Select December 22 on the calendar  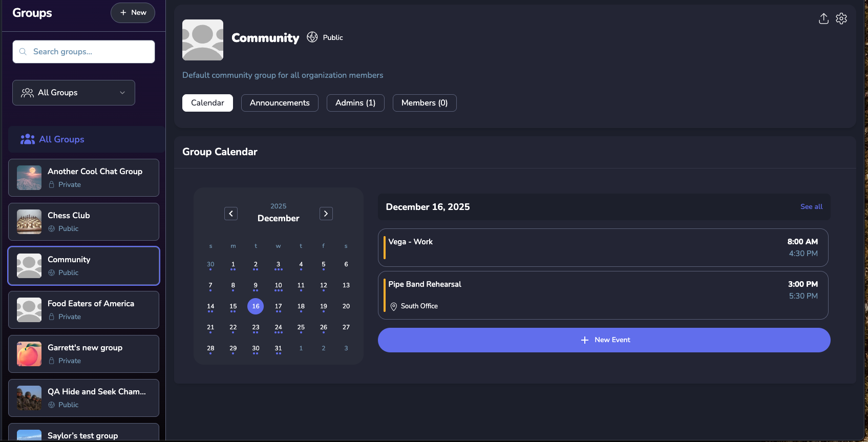pyautogui.click(x=233, y=328)
